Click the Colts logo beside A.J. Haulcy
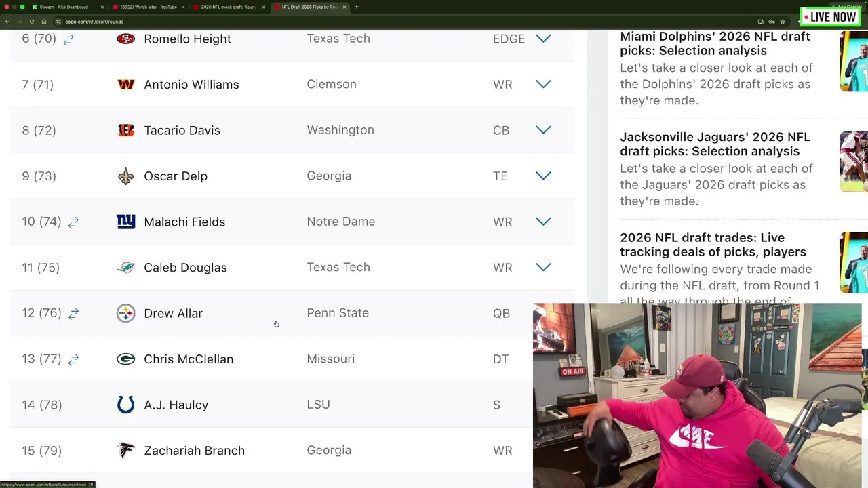 (x=125, y=405)
